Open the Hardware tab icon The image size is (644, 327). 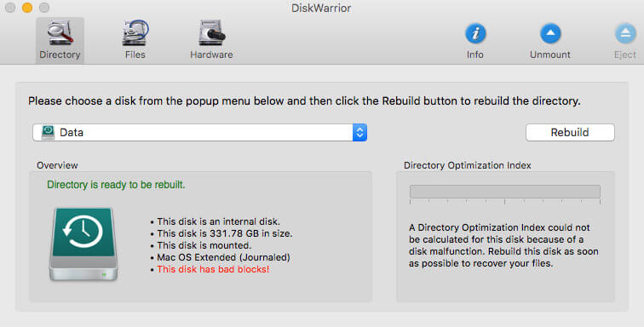212,32
